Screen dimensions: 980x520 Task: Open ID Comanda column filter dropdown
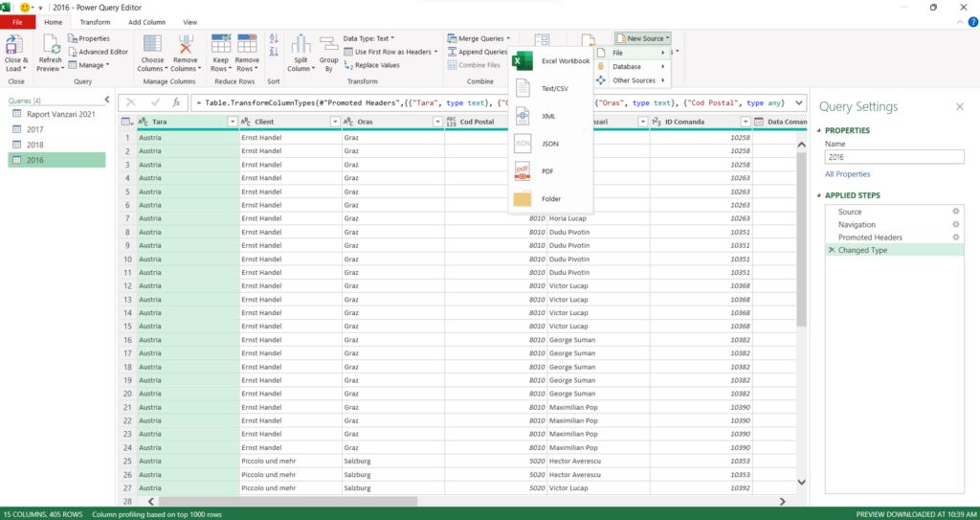[x=745, y=122]
